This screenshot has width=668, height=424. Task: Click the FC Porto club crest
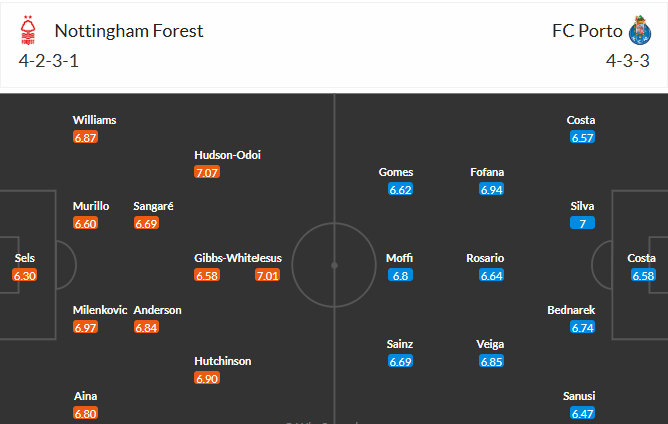pyautogui.click(x=639, y=29)
